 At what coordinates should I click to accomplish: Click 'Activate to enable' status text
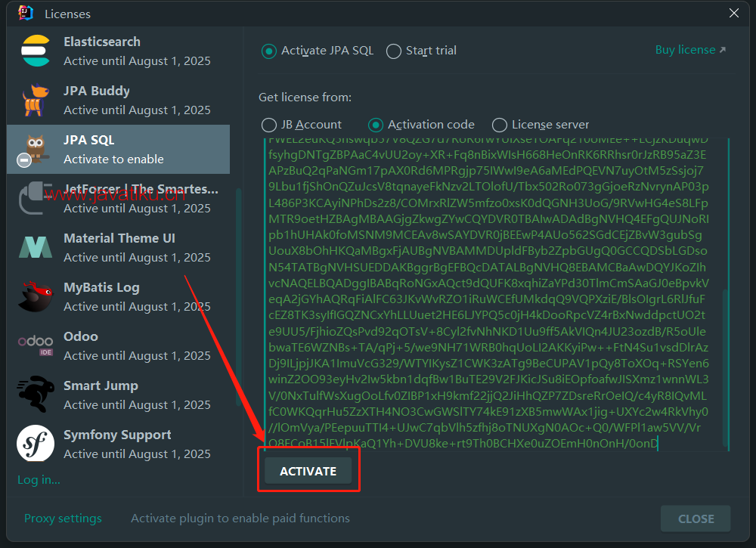(114, 159)
